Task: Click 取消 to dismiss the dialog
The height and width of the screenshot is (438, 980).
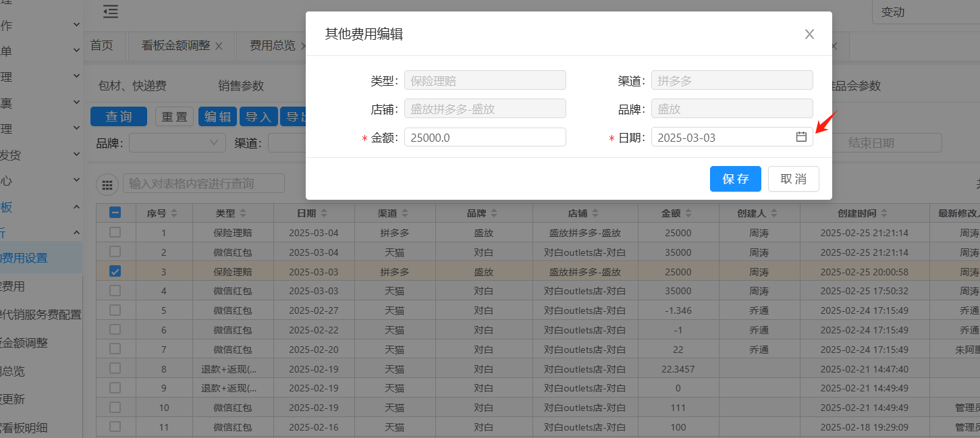Action: [793, 179]
